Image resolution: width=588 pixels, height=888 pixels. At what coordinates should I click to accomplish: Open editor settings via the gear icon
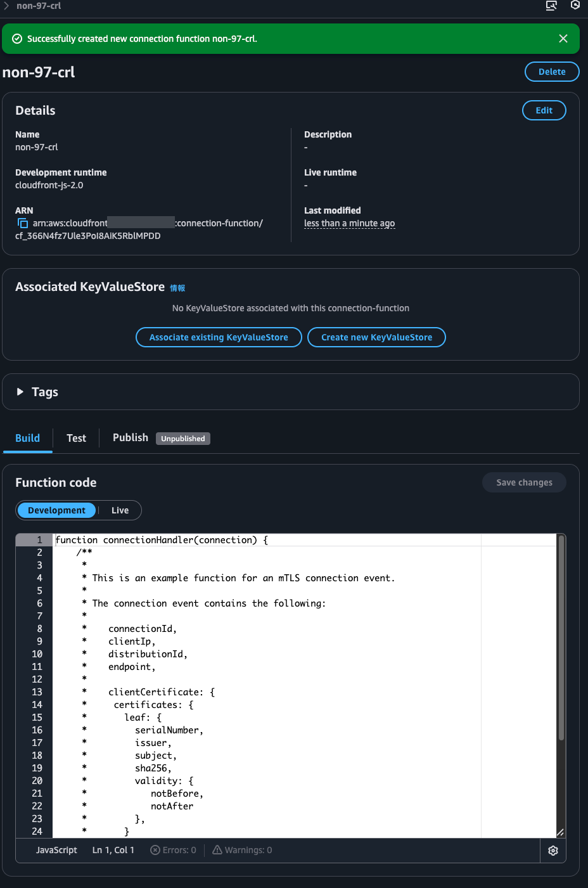pos(553,850)
